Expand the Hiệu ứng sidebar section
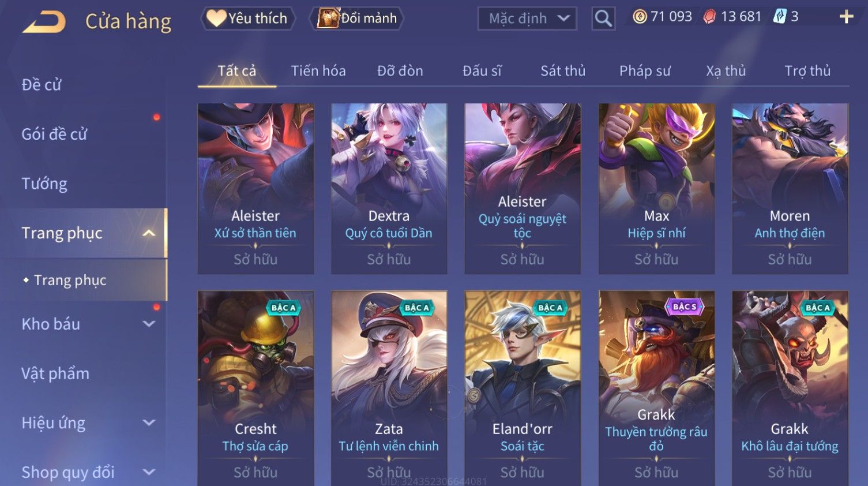 pos(149,423)
